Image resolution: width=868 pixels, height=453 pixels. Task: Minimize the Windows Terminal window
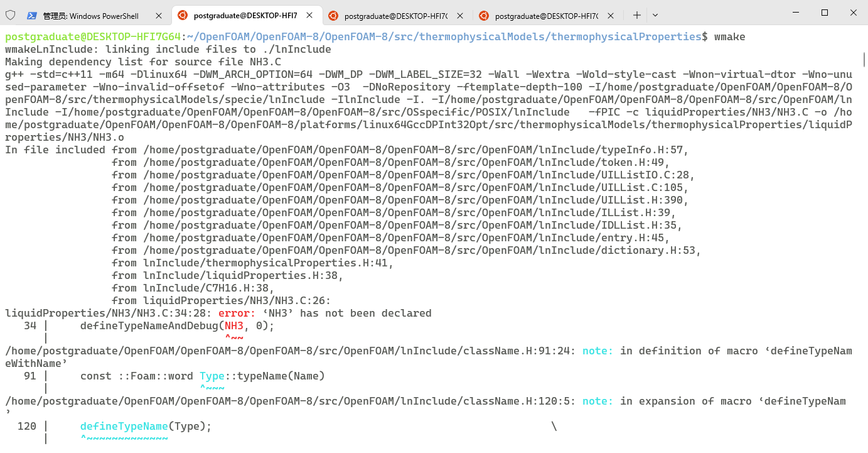(796, 13)
